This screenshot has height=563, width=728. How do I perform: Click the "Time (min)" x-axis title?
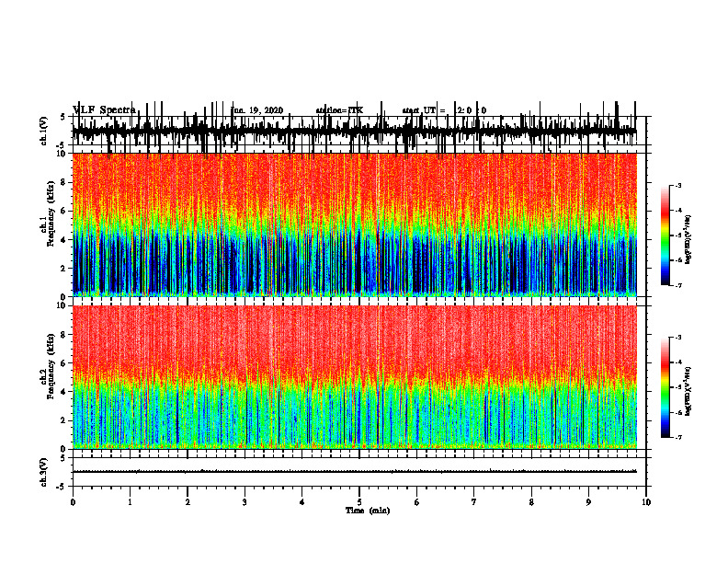(368, 511)
